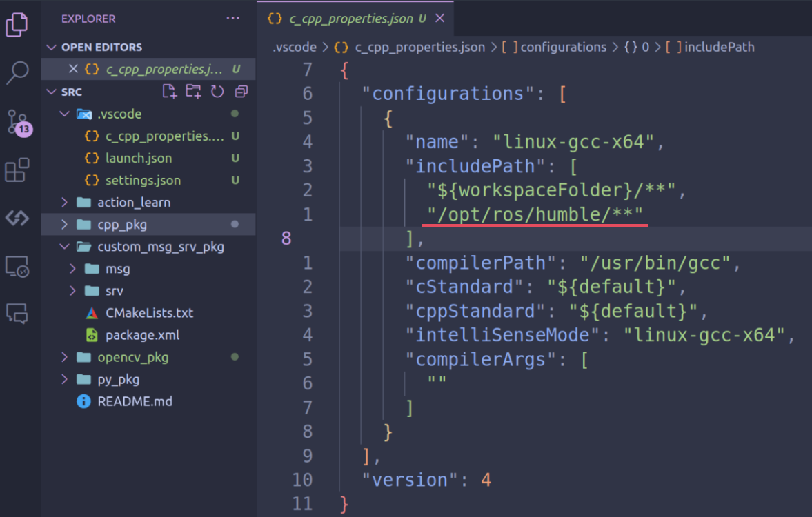
Task: Open launch.json from the file tree
Action: coord(139,159)
